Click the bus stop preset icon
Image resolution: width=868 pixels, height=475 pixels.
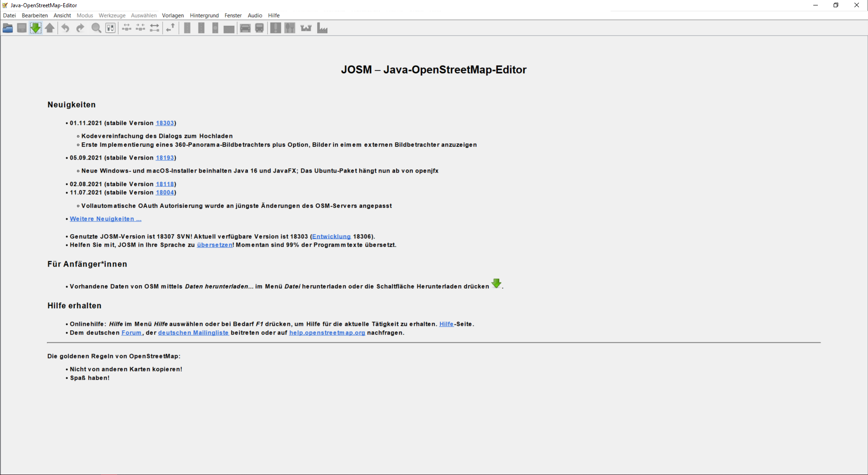pyautogui.click(x=259, y=28)
